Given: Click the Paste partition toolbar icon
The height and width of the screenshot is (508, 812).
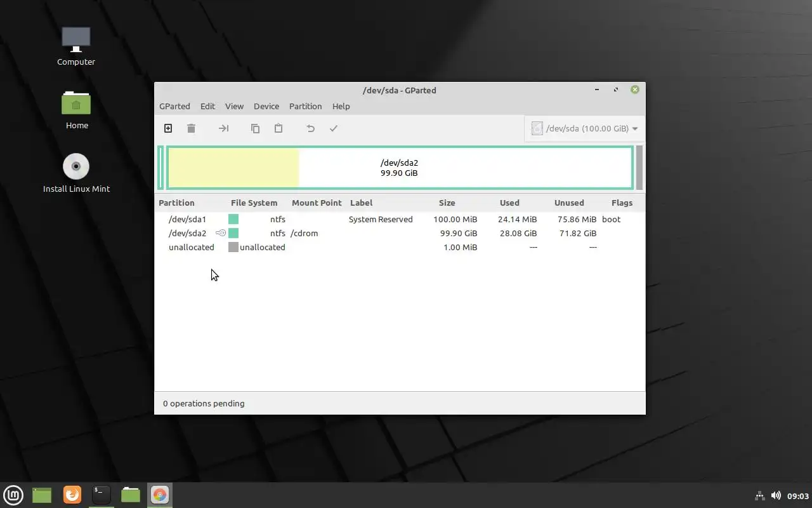Looking at the screenshot, I should click(278, 128).
